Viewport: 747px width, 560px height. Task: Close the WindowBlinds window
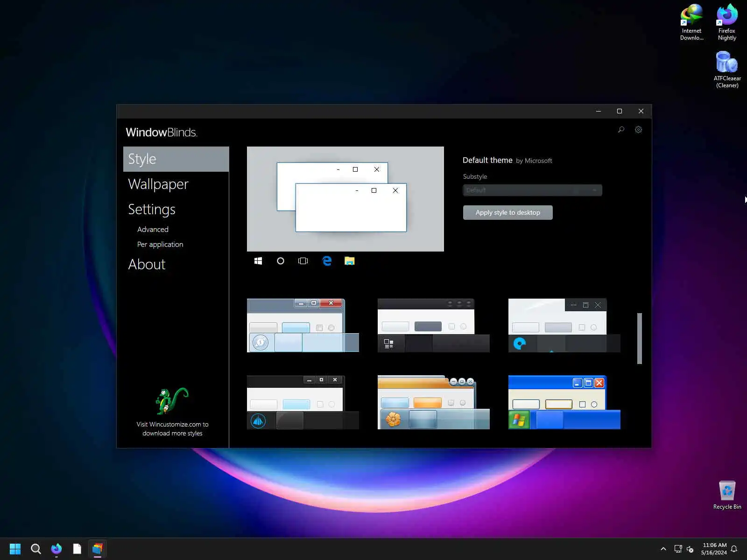coord(641,111)
